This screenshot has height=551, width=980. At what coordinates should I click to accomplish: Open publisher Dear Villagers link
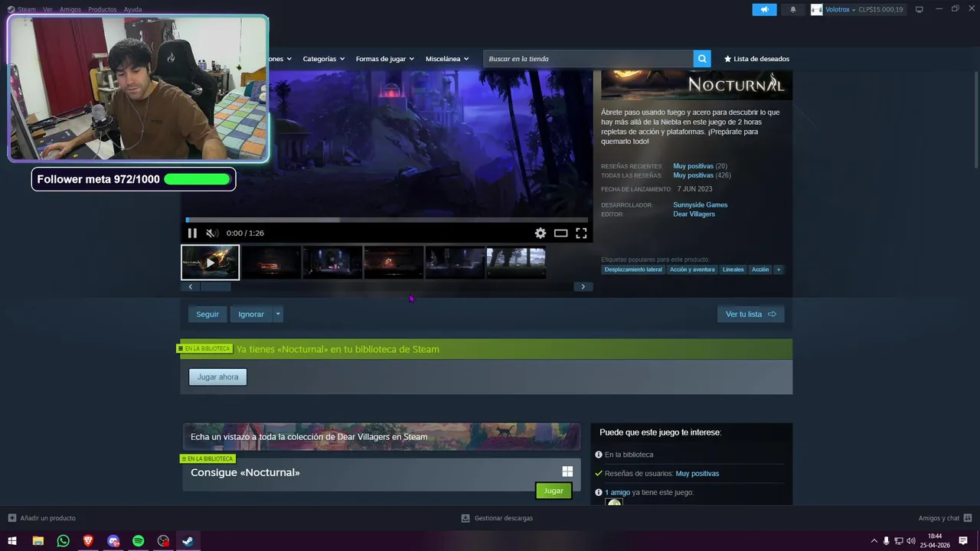(694, 214)
